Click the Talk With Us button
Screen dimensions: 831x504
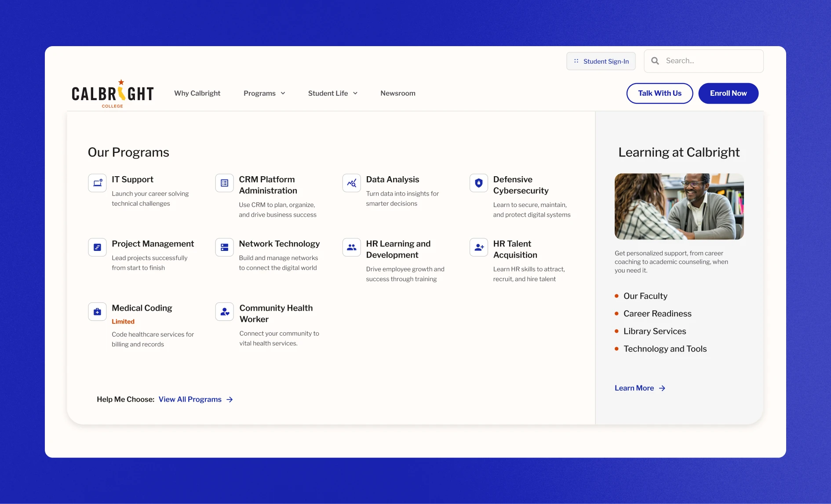660,93
